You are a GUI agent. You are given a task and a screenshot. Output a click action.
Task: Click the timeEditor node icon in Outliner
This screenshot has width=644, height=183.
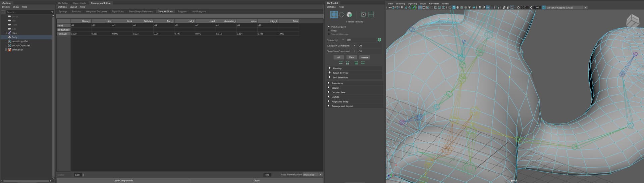tap(9, 50)
